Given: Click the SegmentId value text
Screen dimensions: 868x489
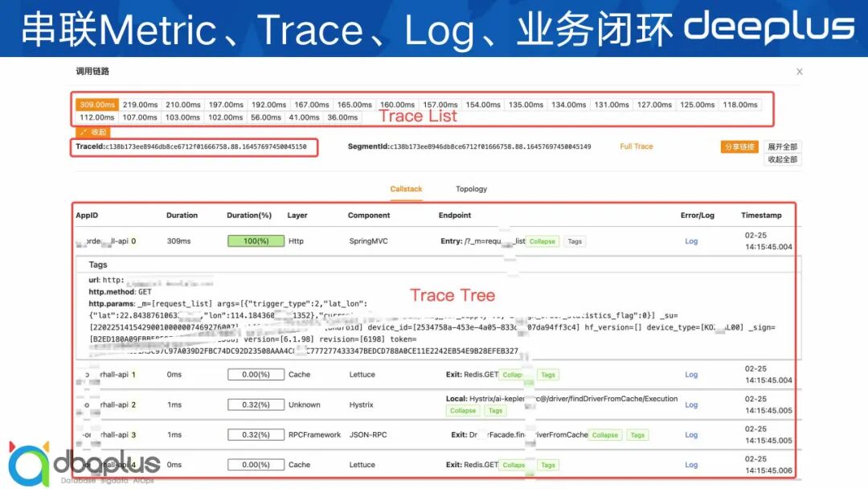Looking at the screenshot, I should [x=490, y=146].
